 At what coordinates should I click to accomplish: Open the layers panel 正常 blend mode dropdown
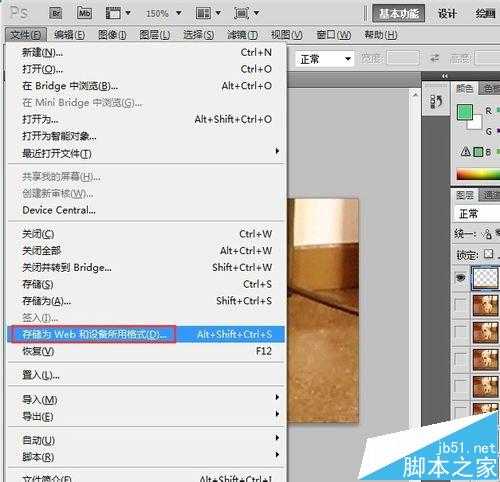coord(477,214)
